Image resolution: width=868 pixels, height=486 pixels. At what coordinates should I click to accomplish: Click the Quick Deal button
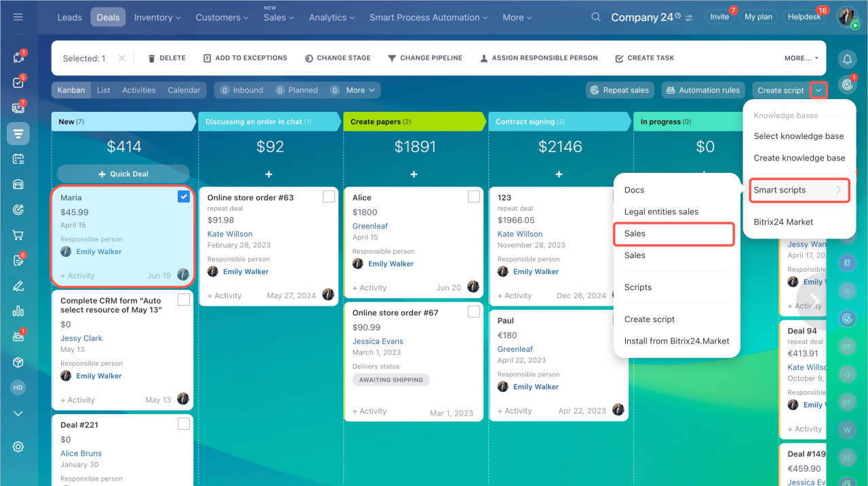(123, 174)
